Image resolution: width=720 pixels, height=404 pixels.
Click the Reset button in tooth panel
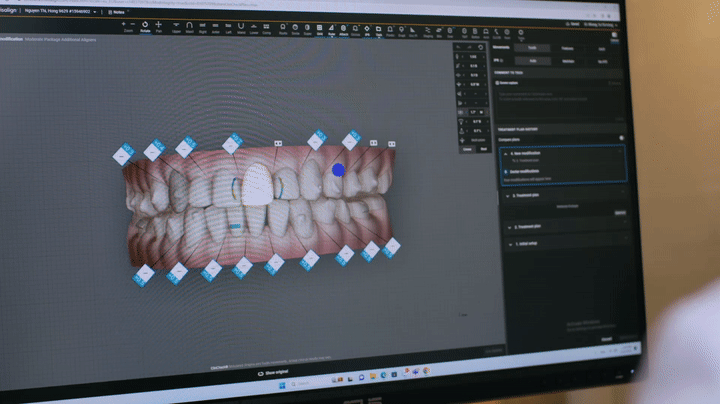point(484,150)
